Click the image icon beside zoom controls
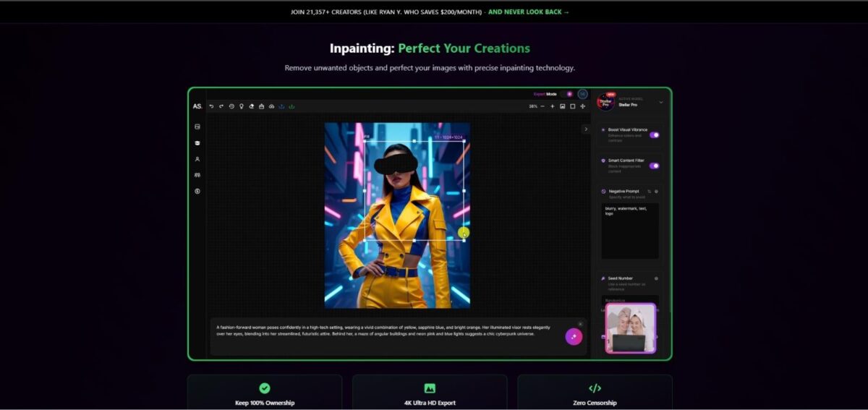 [563, 106]
